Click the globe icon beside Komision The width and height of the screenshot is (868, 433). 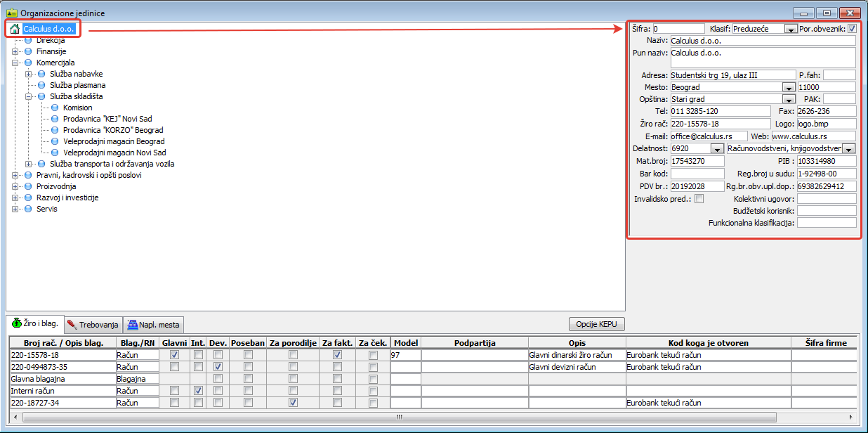(x=55, y=108)
